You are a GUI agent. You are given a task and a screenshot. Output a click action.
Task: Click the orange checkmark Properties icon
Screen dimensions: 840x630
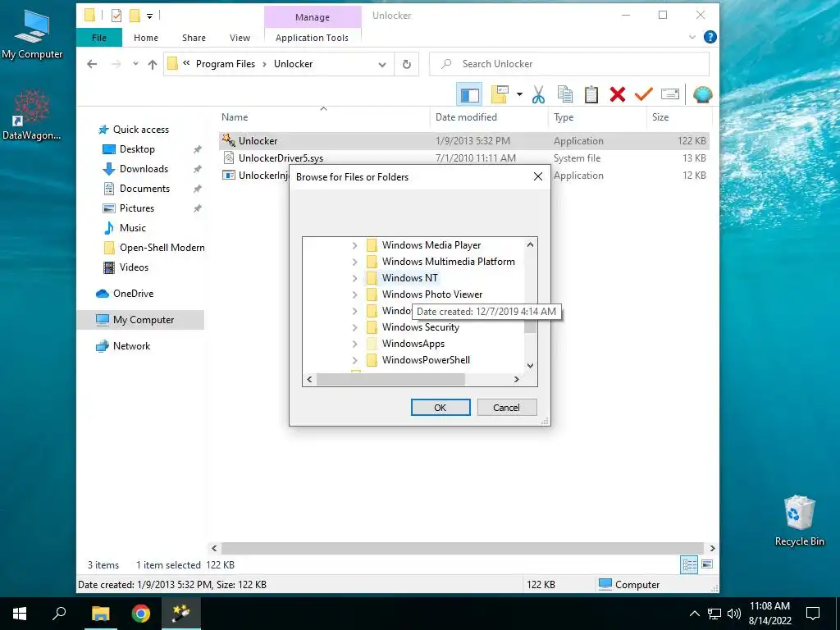pos(643,95)
